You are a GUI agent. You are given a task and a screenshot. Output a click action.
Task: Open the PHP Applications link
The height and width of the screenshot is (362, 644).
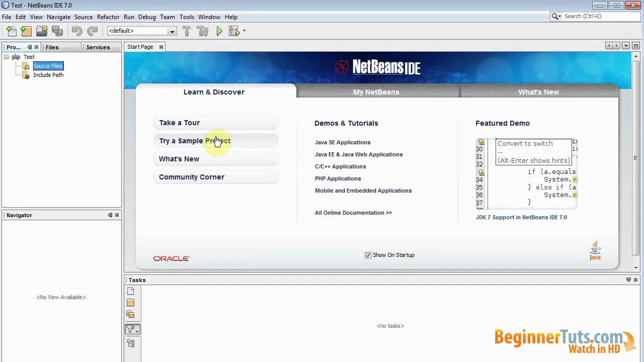(338, 178)
